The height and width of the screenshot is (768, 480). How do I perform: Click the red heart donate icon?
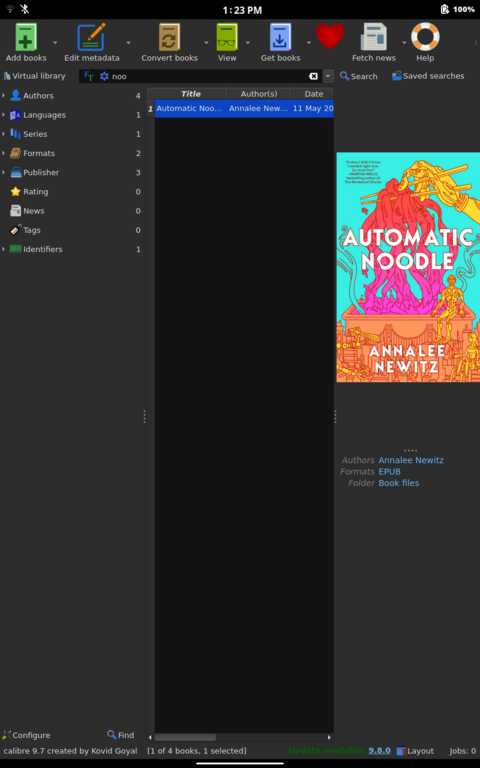[330, 36]
